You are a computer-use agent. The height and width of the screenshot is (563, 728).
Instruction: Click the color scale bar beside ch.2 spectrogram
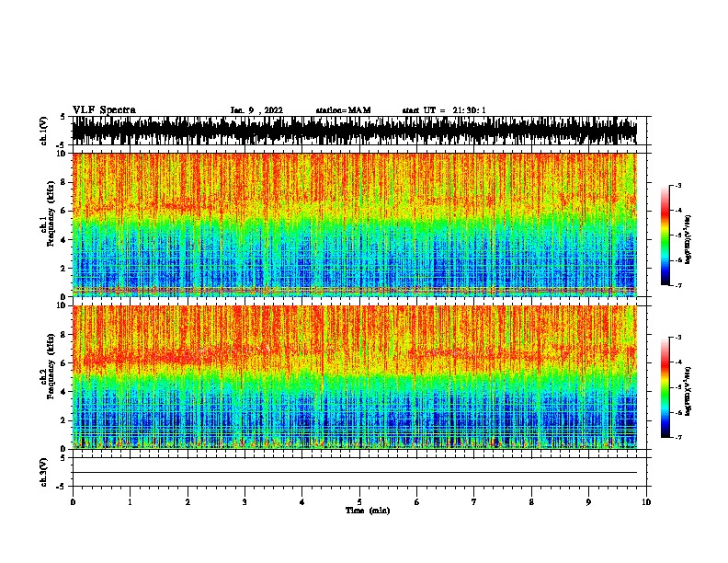[665, 387]
